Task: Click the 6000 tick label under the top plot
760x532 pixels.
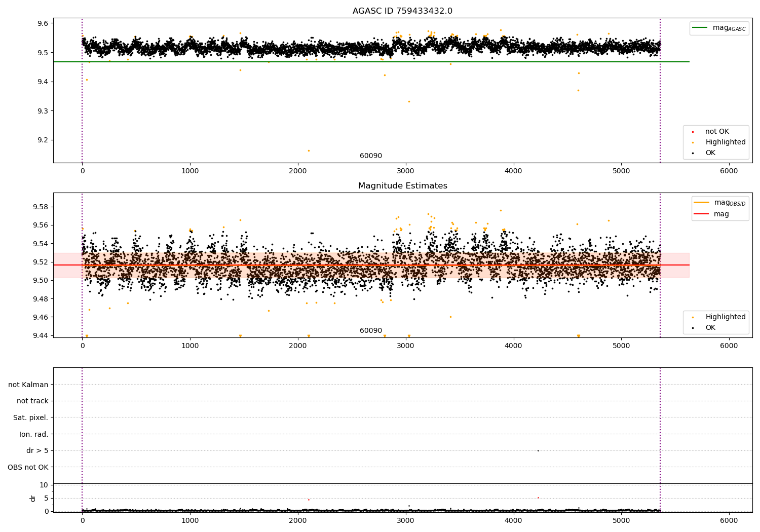Action: click(729, 171)
